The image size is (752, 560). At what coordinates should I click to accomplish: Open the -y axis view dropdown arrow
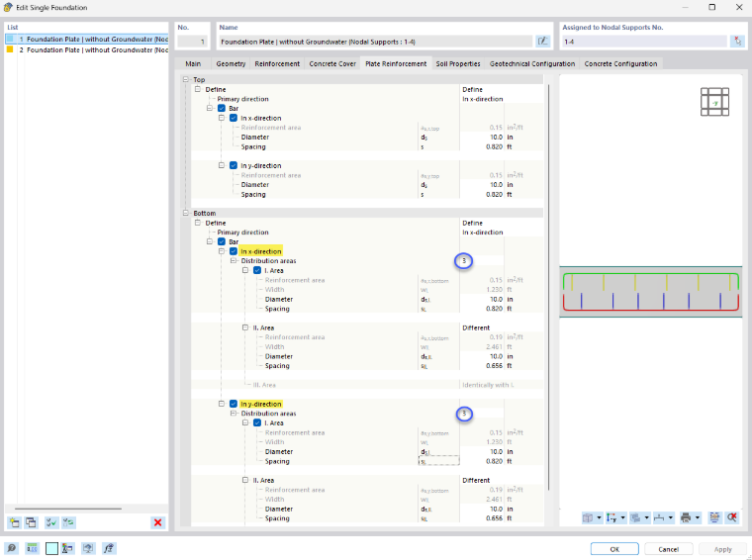(623, 517)
